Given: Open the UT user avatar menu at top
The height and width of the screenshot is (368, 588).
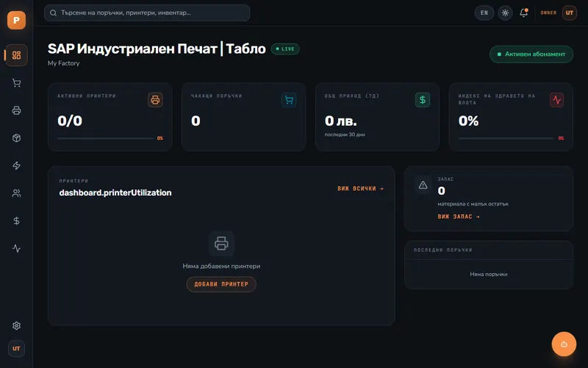Looking at the screenshot, I should [x=569, y=13].
